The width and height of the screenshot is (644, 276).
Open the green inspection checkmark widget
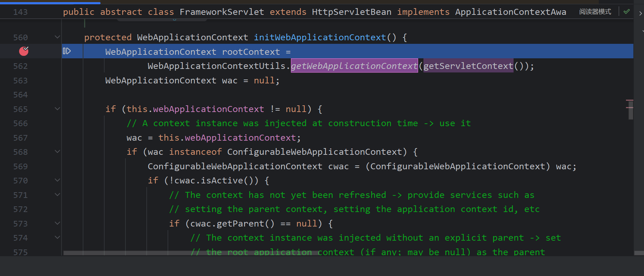(x=627, y=12)
